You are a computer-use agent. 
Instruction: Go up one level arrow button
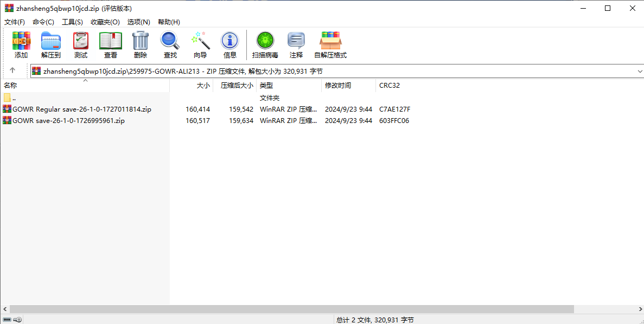(12, 70)
